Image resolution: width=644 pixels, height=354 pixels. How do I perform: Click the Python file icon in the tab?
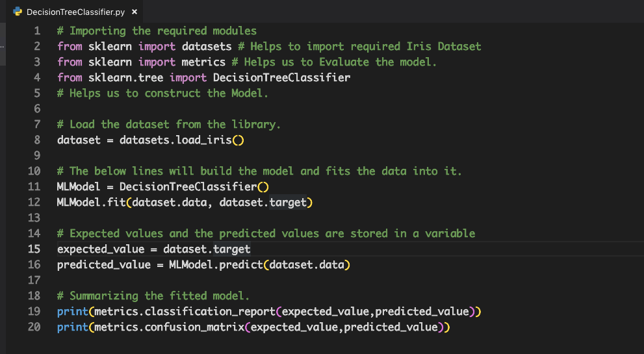(18, 12)
